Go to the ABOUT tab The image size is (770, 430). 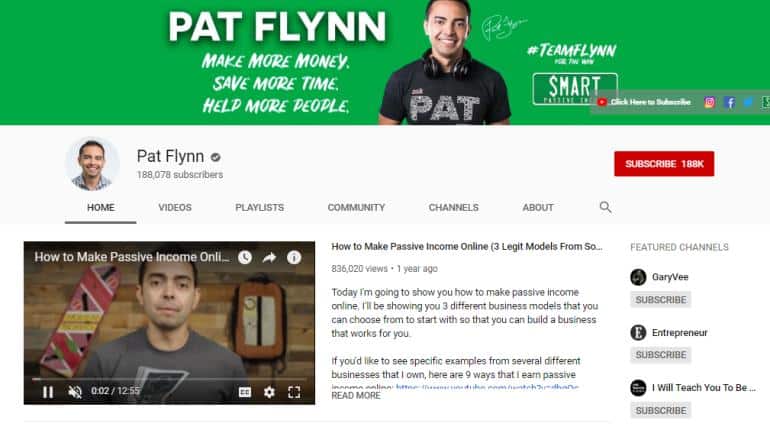tap(538, 208)
